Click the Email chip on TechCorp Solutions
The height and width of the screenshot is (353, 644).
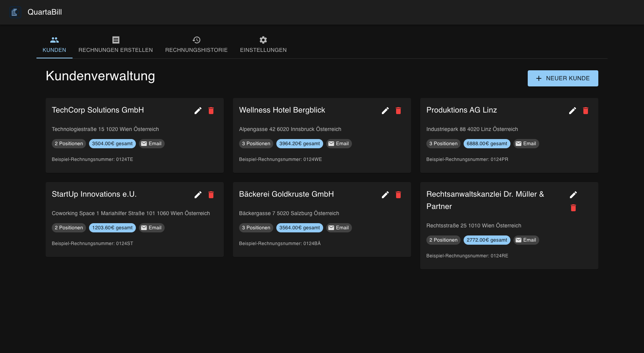pos(152,143)
